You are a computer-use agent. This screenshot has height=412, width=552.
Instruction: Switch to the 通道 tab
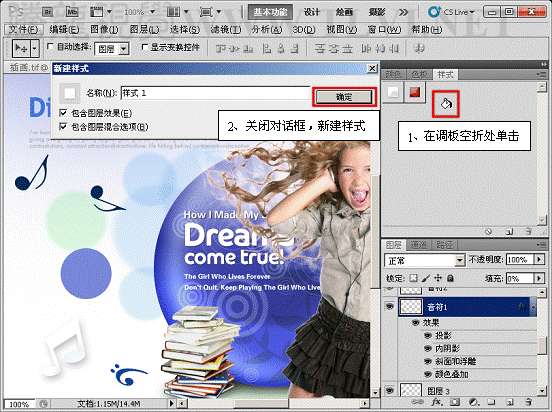[x=419, y=245]
